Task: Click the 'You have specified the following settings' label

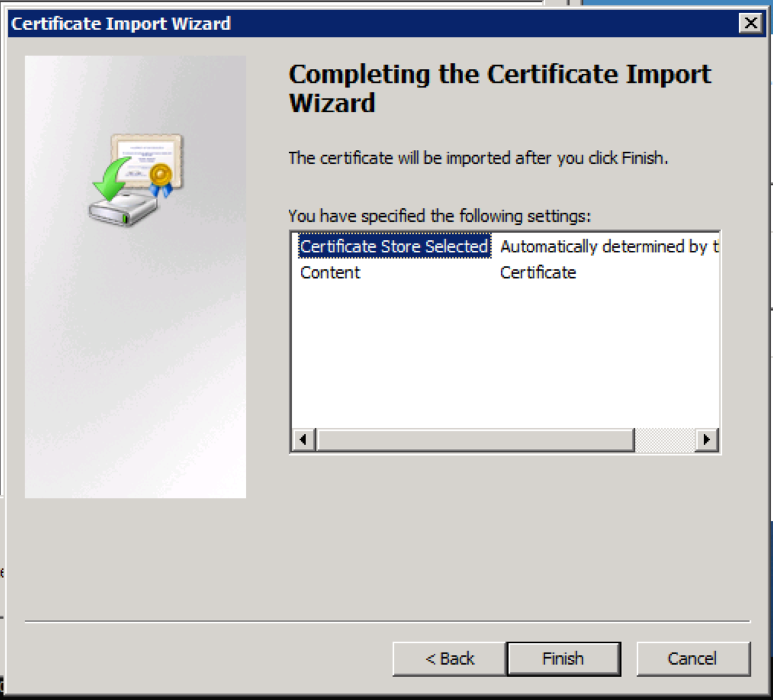Action: click(x=439, y=216)
